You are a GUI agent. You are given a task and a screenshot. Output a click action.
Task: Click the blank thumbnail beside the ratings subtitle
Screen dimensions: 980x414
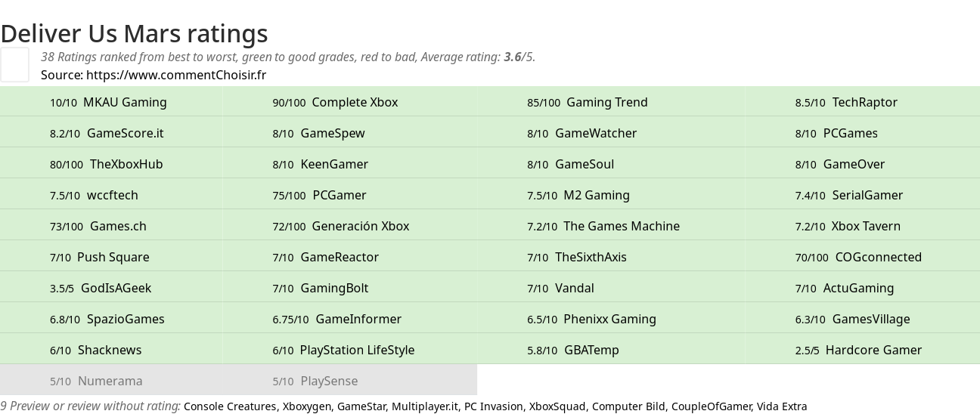(x=14, y=64)
